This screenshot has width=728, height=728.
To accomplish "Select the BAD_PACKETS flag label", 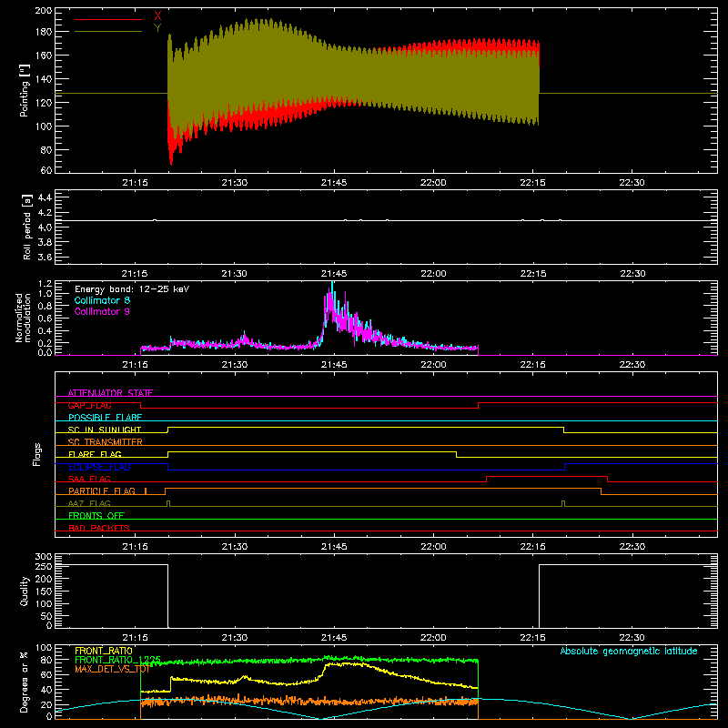I will [x=99, y=528].
